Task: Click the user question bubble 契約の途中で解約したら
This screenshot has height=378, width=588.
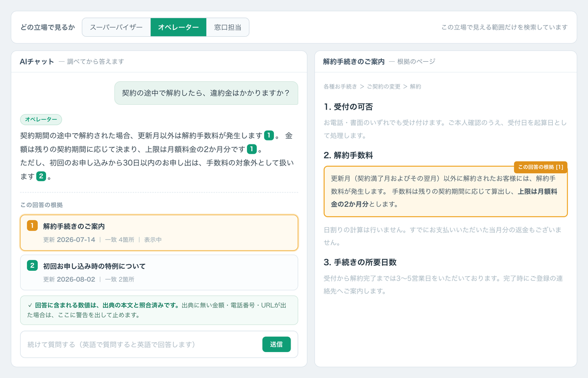Action: tap(206, 93)
